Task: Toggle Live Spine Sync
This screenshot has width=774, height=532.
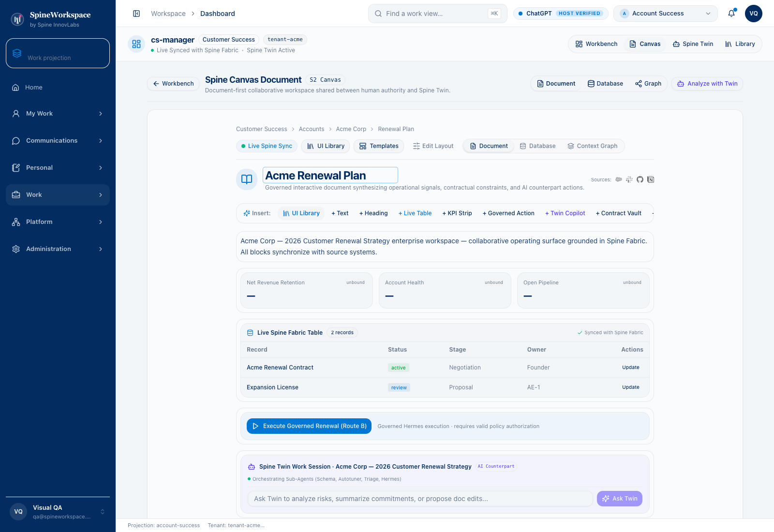Action: click(267, 146)
